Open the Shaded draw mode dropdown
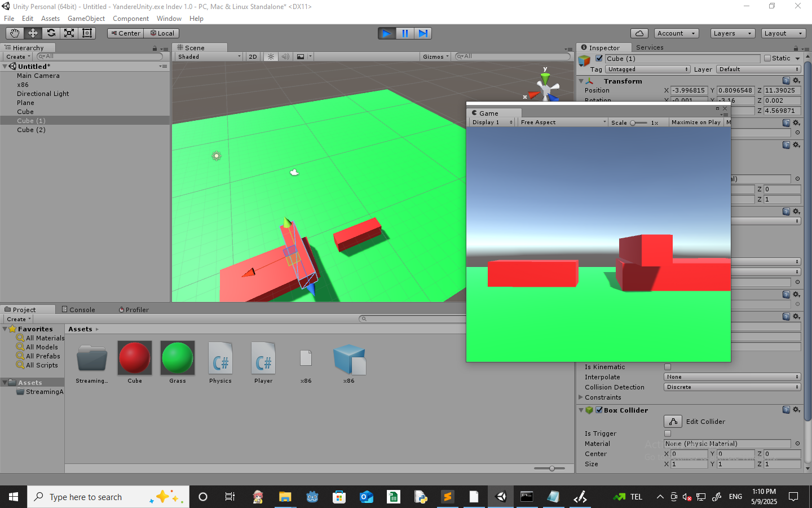Screen dimensions: 812x508 (209, 56)
